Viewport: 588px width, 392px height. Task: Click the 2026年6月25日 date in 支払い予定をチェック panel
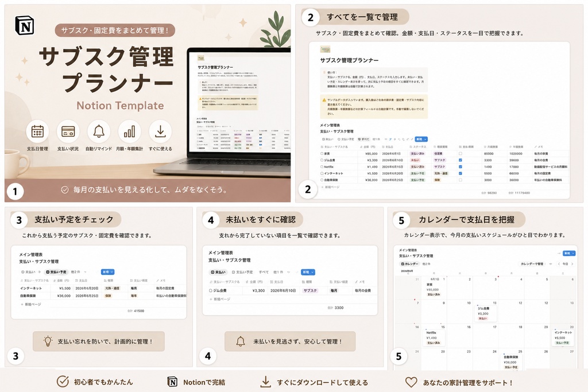coord(87,296)
